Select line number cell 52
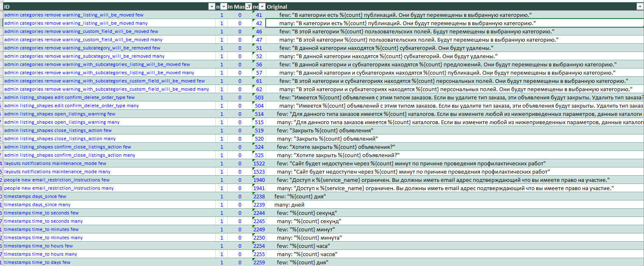644x266 pixels. [259, 56]
